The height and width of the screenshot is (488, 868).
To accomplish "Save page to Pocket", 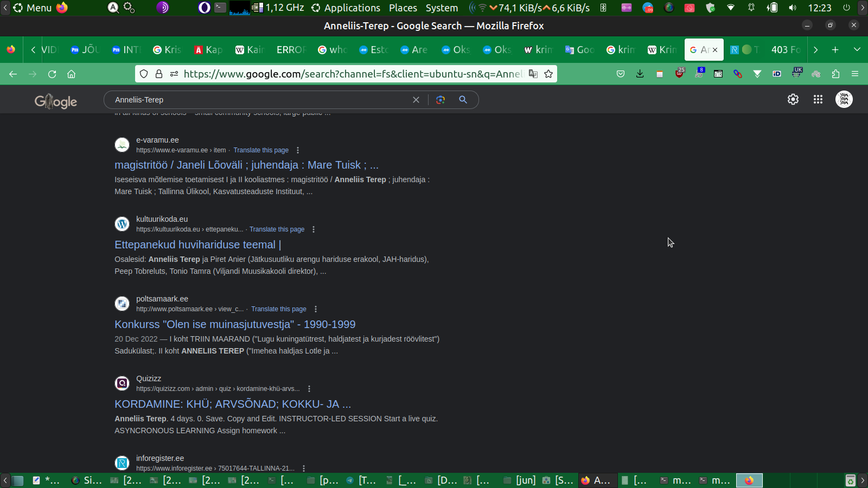I will (621, 74).
